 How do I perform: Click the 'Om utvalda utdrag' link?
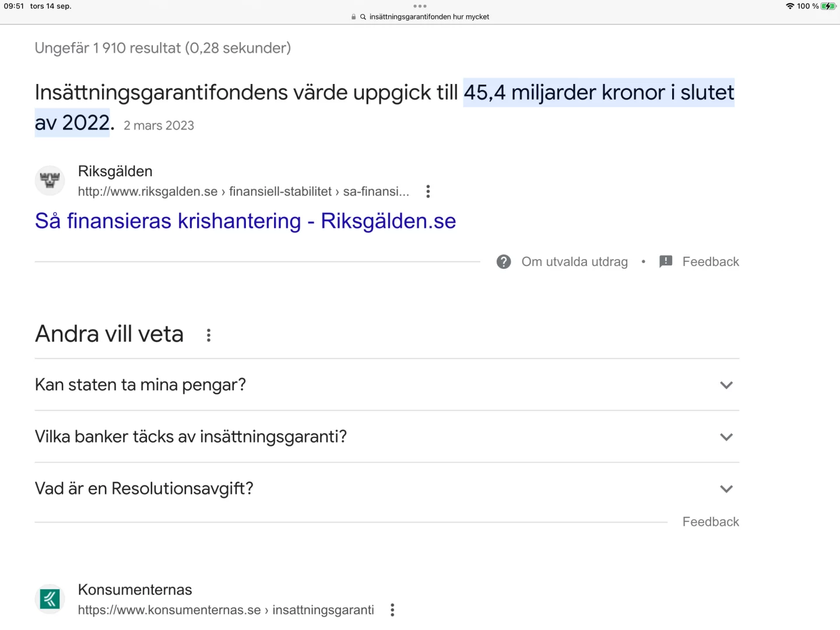574,261
